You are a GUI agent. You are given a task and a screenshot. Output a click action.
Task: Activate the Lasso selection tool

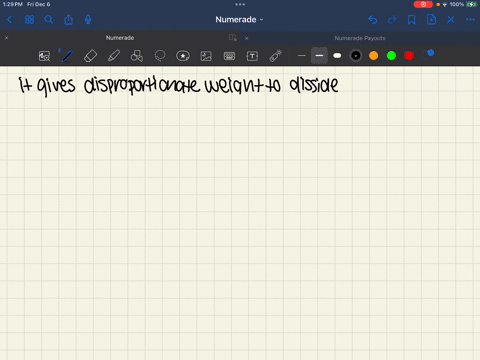point(160,56)
